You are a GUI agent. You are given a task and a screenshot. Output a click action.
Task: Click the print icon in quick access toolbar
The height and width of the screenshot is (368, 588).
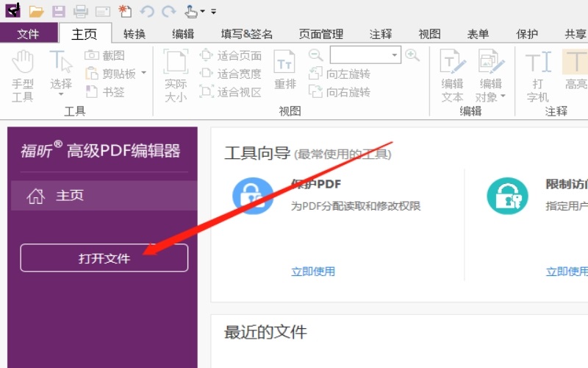click(81, 11)
